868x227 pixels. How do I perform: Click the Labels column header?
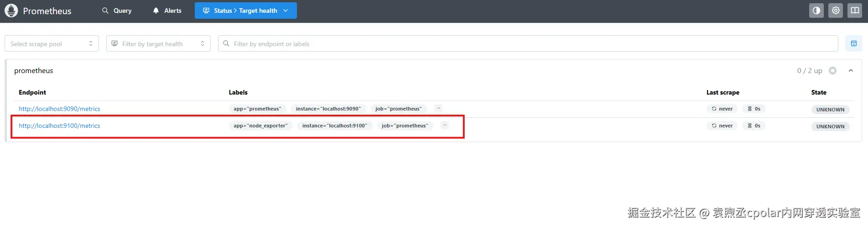click(238, 92)
